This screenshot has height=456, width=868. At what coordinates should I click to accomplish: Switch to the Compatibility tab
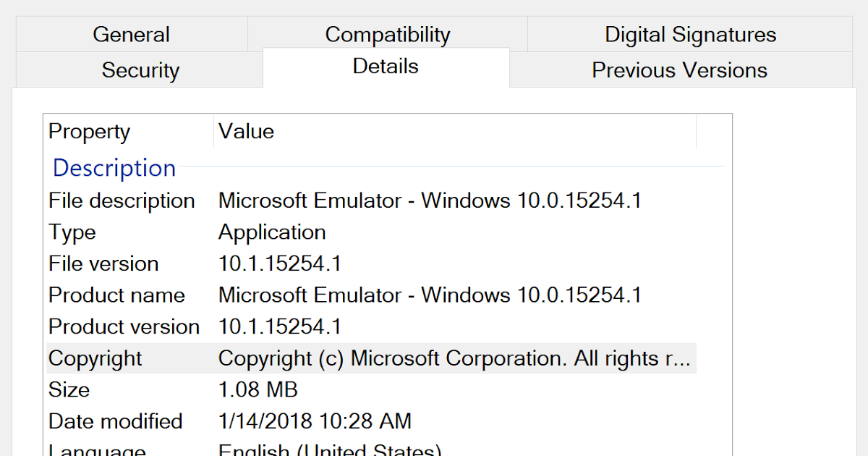pos(388,34)
